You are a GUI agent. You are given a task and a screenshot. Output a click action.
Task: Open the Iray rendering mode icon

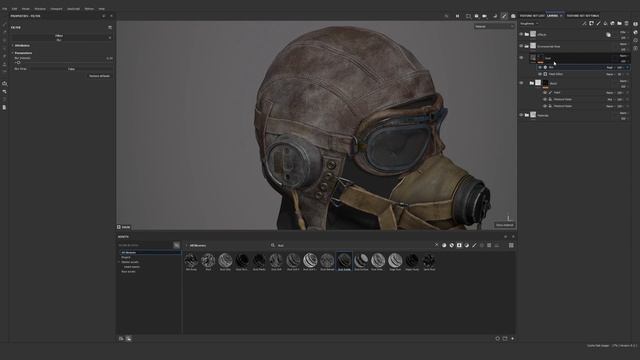pyautogui.click(x=513, y=16)
